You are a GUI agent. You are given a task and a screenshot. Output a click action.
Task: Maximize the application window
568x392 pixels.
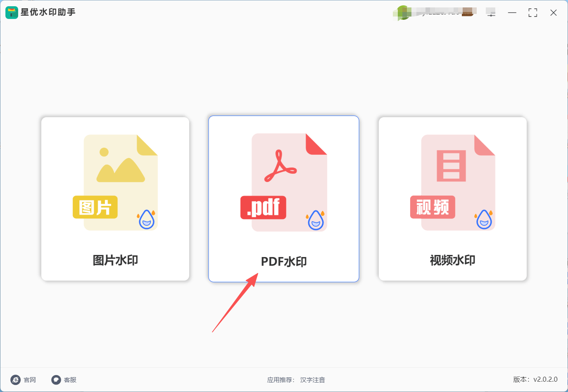point(533,13)
